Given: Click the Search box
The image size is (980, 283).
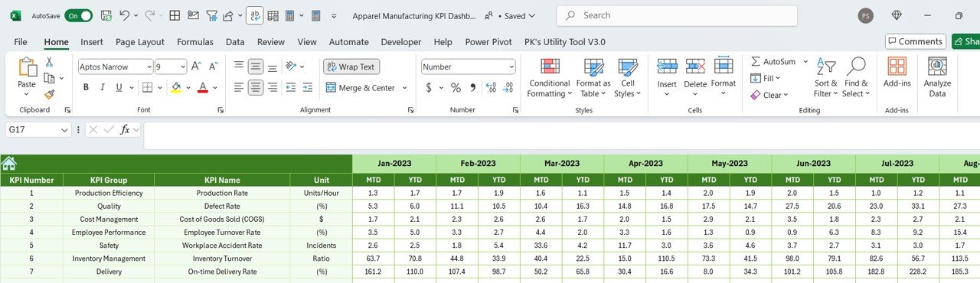Looking at the screenshot, I should click(x=677, y=15).
